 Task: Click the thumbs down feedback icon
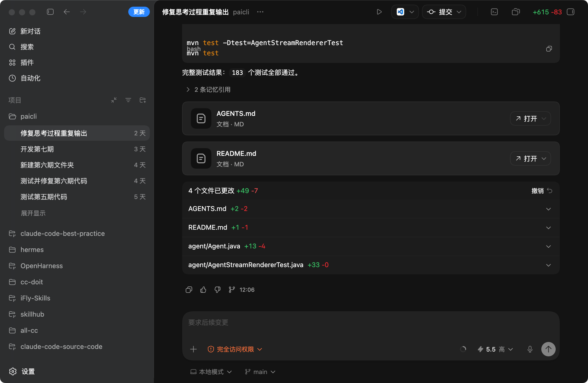pyautogui.click(x=218, y=290)
